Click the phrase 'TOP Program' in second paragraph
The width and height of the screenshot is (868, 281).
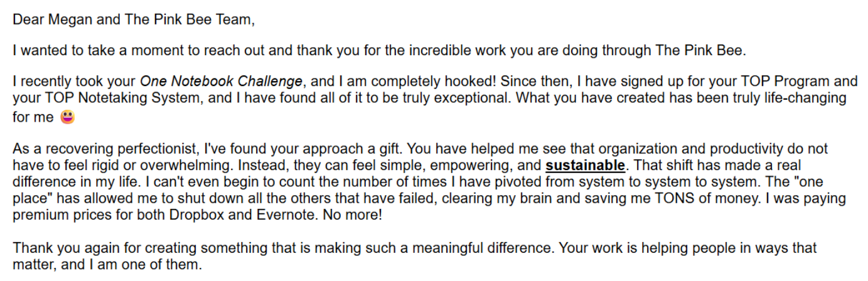795,82
